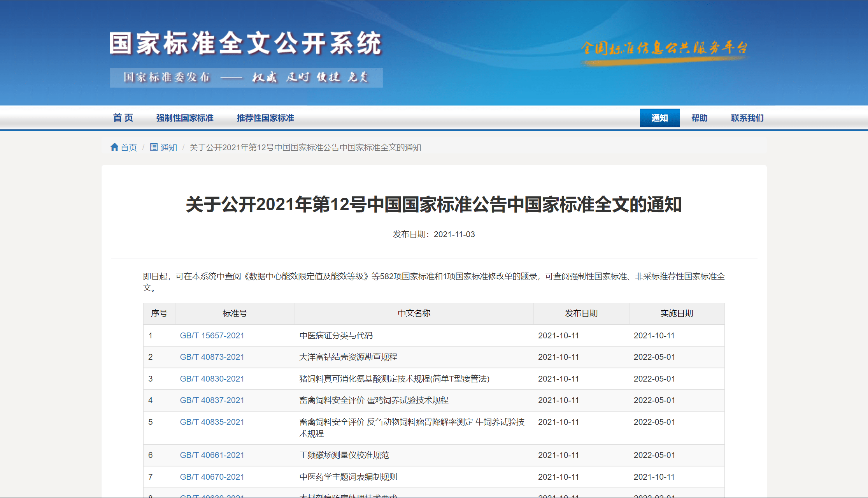Open 强制性国家标准 navigation menu item

tap(182, 118)
